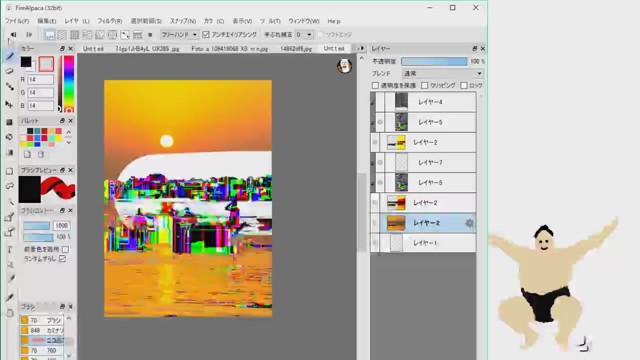Open the フリーハンド mode dropdown
Image resolution: width=640 pixels, height=360 pixels.
tap(179, 35)
